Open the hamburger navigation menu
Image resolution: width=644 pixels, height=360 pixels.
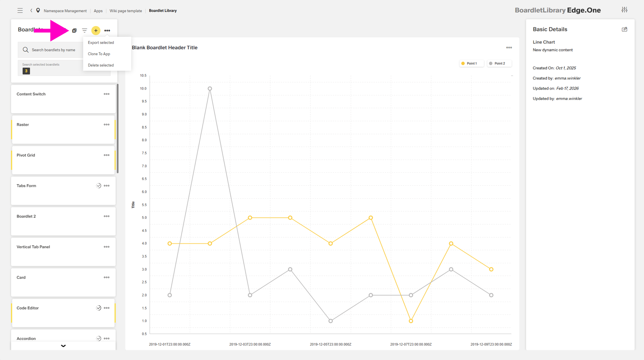(20, 11)
